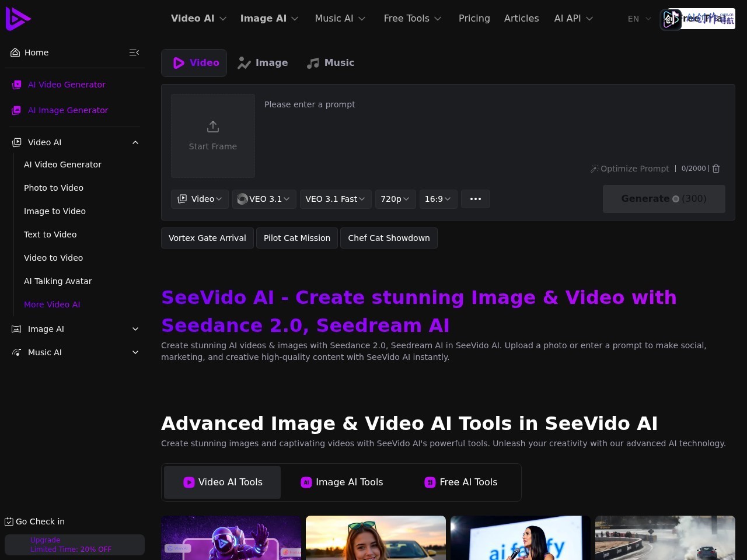
Task: Click the play icon on the Video tab
Action: (179, 63)
